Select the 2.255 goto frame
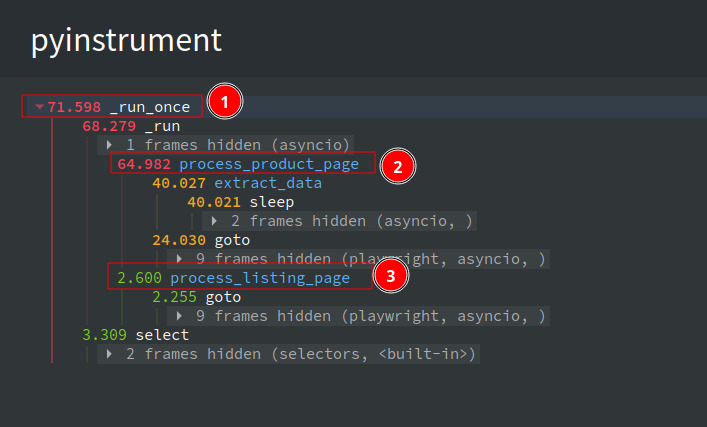Image resolution: width=707 pixels, height=427 pixels. click(x=197, y=297)
